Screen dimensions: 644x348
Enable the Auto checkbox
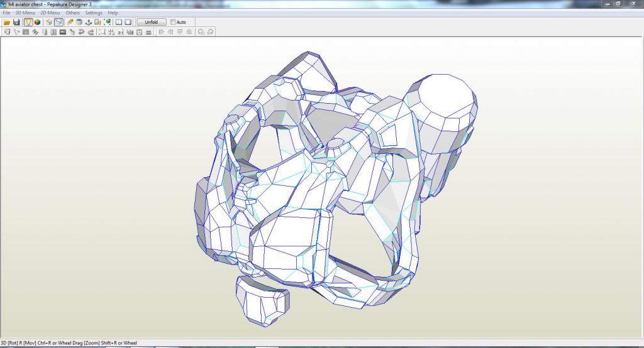pyautogui.click(x=173, y=22)
